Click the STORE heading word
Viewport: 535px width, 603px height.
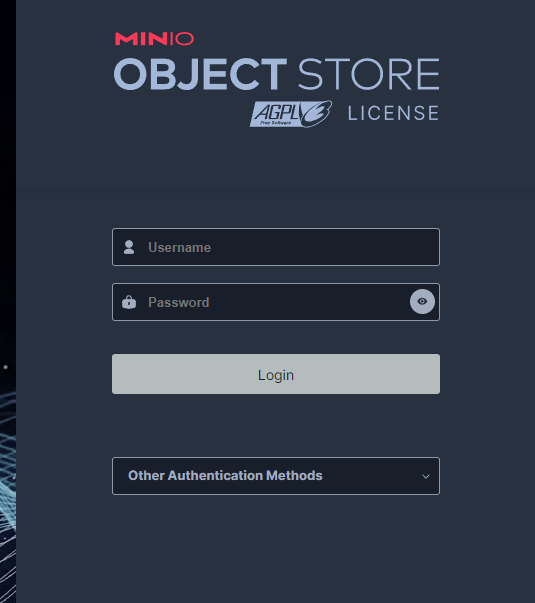368,74
